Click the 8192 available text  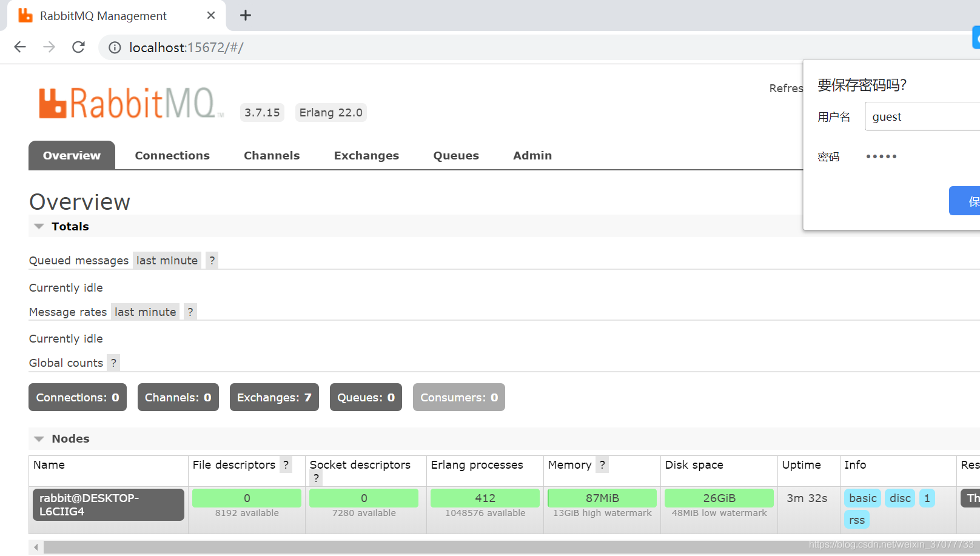click(247, 513)
